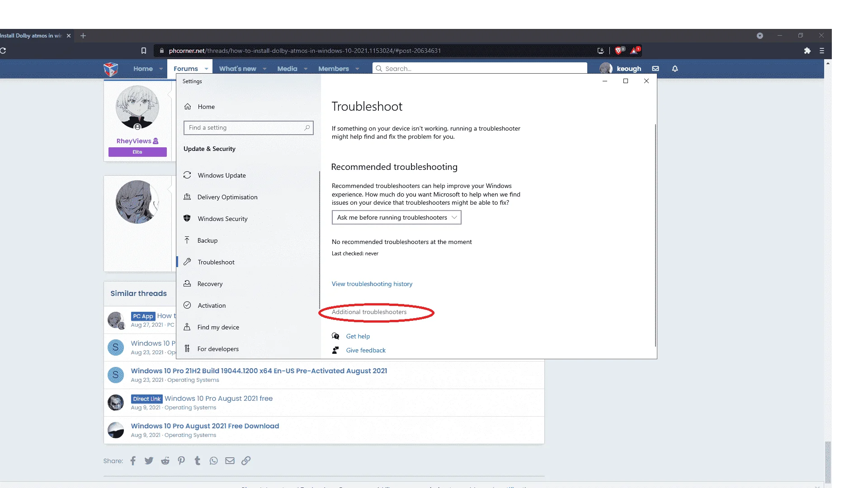This screenshot has height=488, width=868.
Task: Open RheyViews user profile link
Action: 134,141
